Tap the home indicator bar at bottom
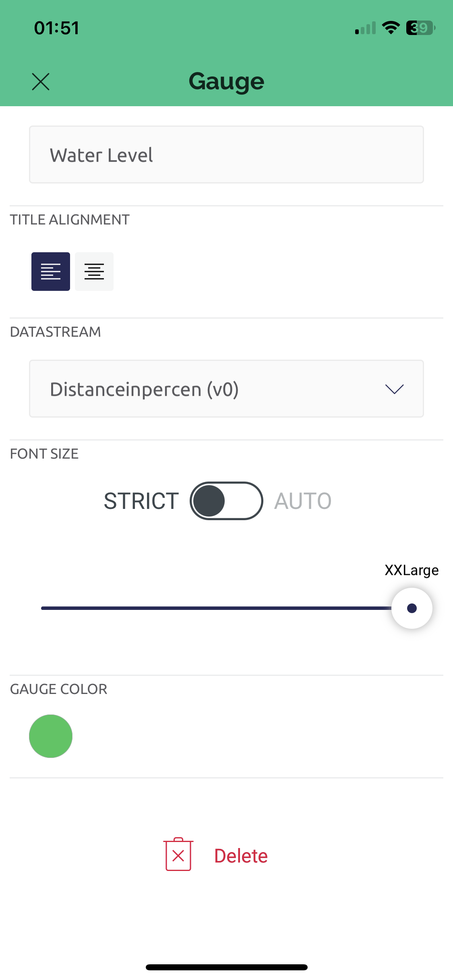This screenshot has height=980, width=453. pos(227,967)
